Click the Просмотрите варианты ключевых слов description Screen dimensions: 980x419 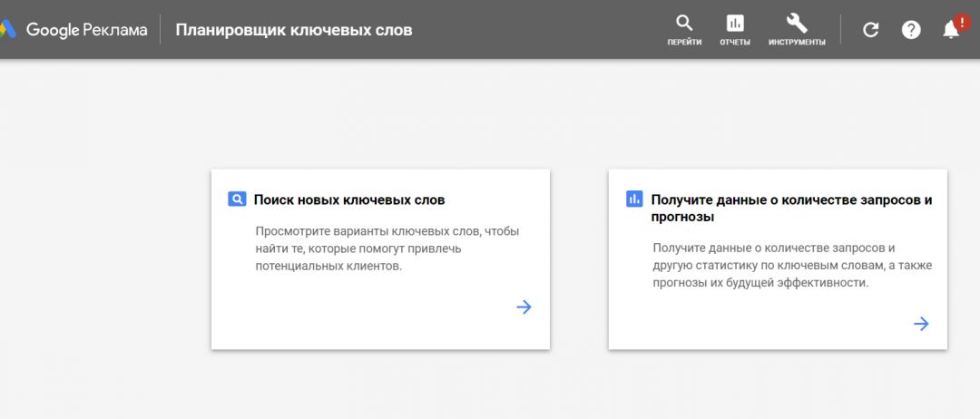tap(387, 248)
